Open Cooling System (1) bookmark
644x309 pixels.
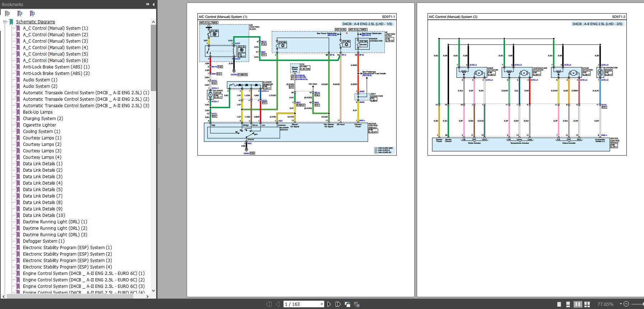tap(41, 132)
